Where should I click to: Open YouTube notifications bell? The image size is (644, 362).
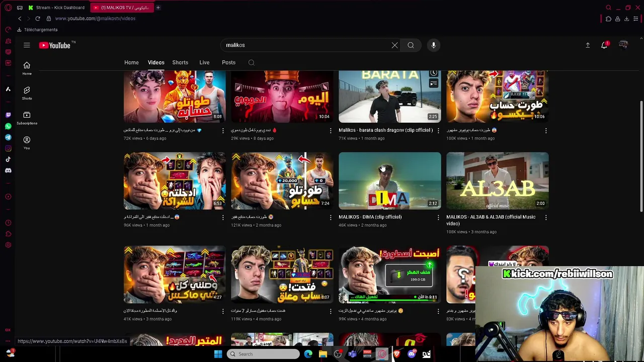pyautogui.click(x=604, y=45)
